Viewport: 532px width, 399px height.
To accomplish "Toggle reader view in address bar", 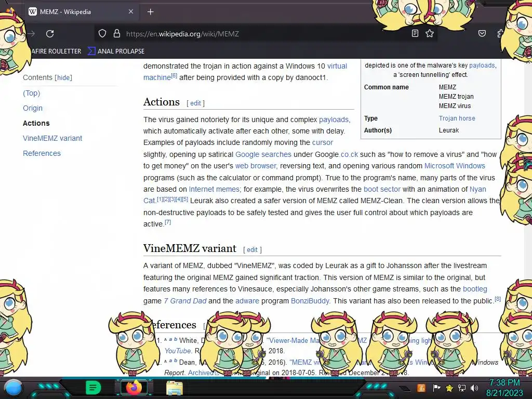I will pyautogui.click(x=415, y=33).
